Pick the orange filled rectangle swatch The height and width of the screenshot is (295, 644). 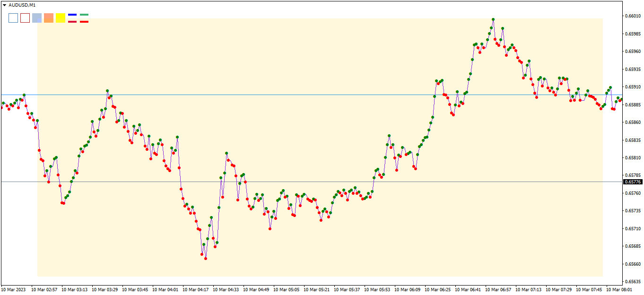pos(49,18)
